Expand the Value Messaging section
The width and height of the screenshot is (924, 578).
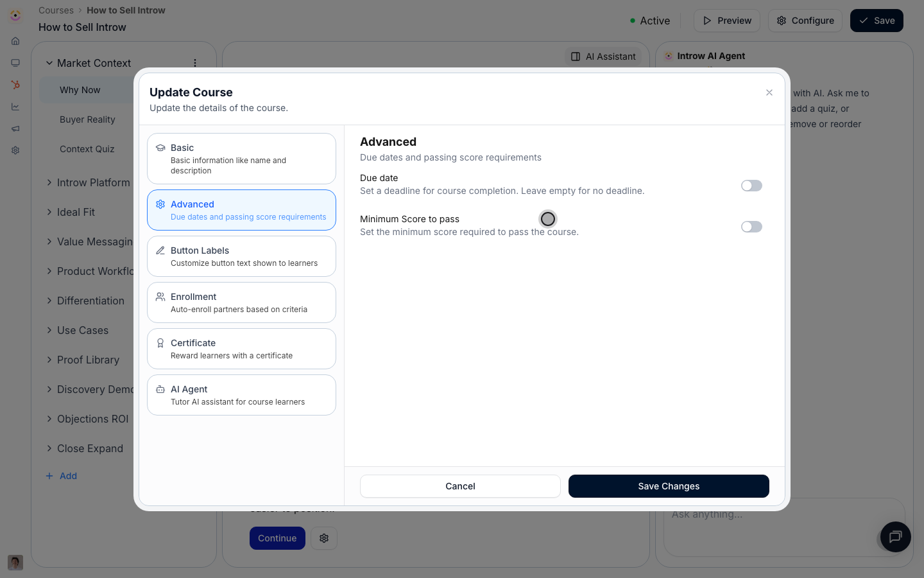[49, 241]
